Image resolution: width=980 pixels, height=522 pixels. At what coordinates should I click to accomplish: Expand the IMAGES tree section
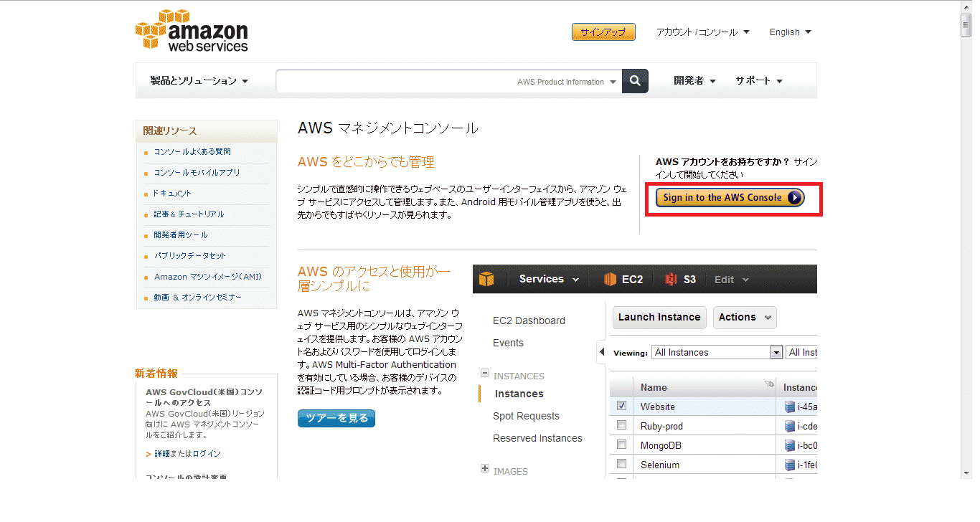click(485, 468)
